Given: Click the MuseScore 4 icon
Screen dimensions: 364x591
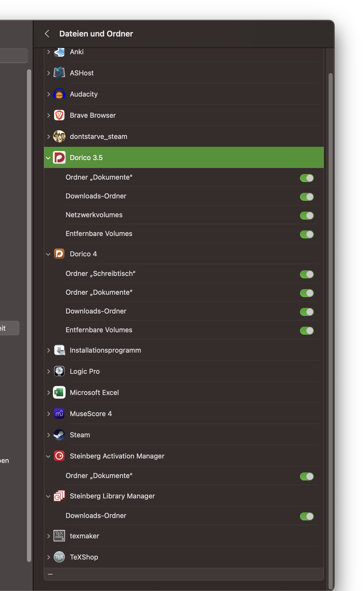Looking at the screenshot, I should 59,413.
